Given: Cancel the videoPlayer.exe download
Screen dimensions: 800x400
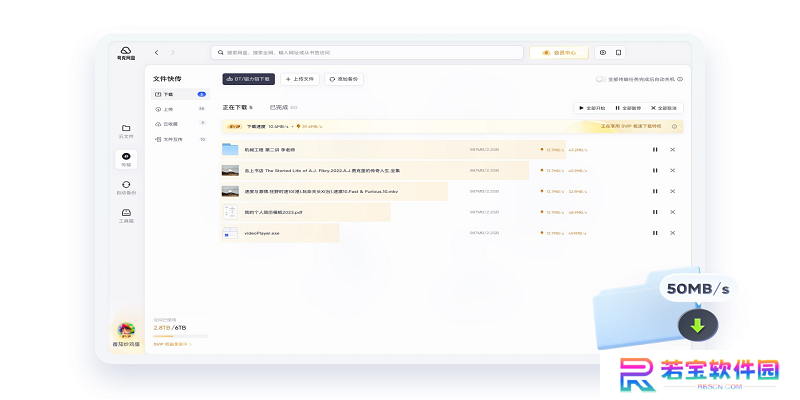Looking at the screenshot, I should point(672,233).
